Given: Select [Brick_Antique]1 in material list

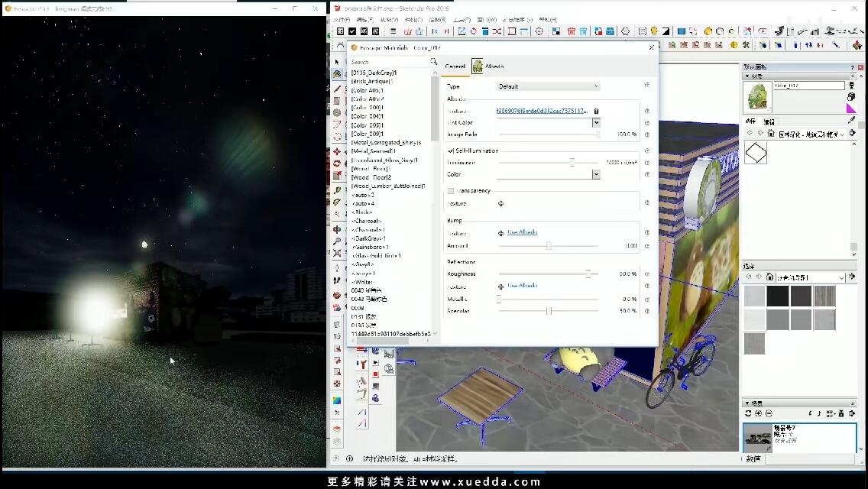Looking at the screenshot, I should coord(371,82).
